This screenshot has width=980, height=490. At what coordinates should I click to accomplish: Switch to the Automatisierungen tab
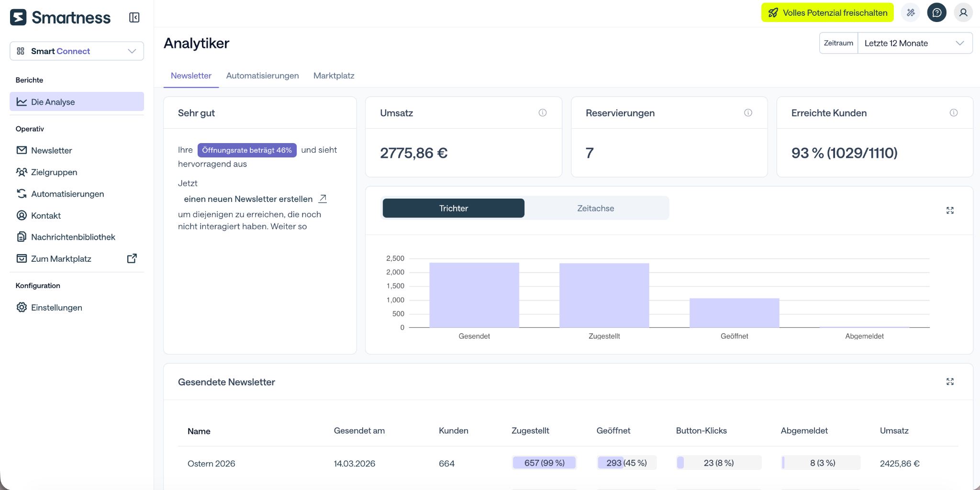click(262, 76)
